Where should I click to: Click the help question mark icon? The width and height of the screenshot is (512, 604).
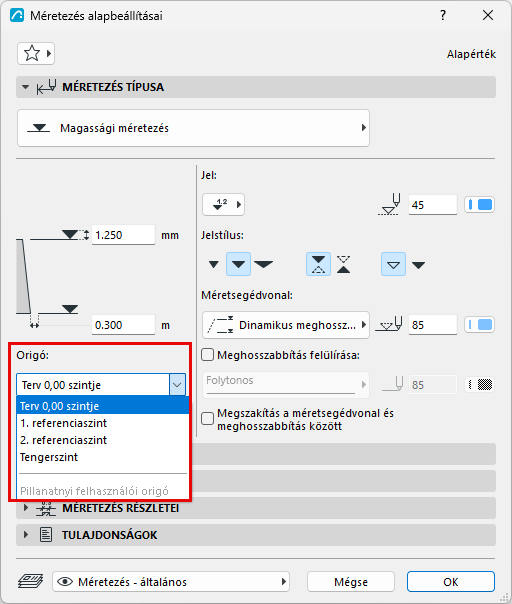443,15
